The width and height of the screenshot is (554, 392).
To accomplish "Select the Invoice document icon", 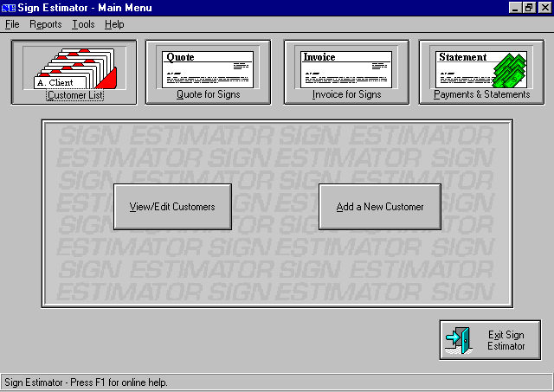I will pos(346,68).
